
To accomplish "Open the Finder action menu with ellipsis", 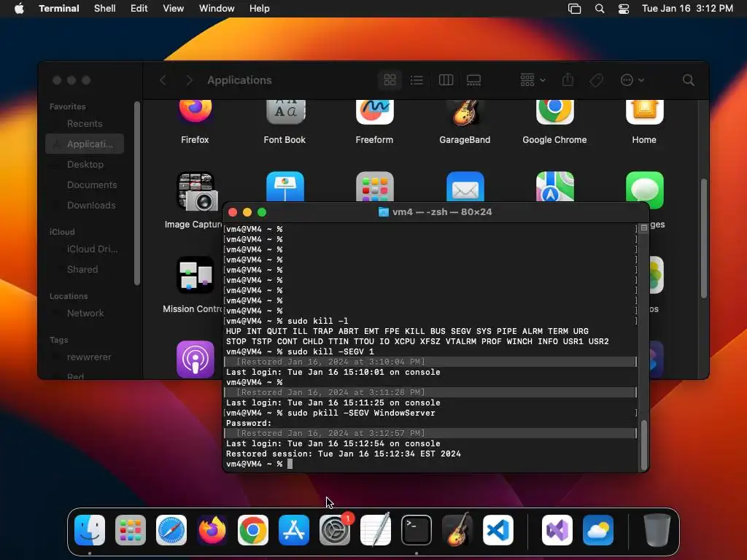I will (632, 80).
